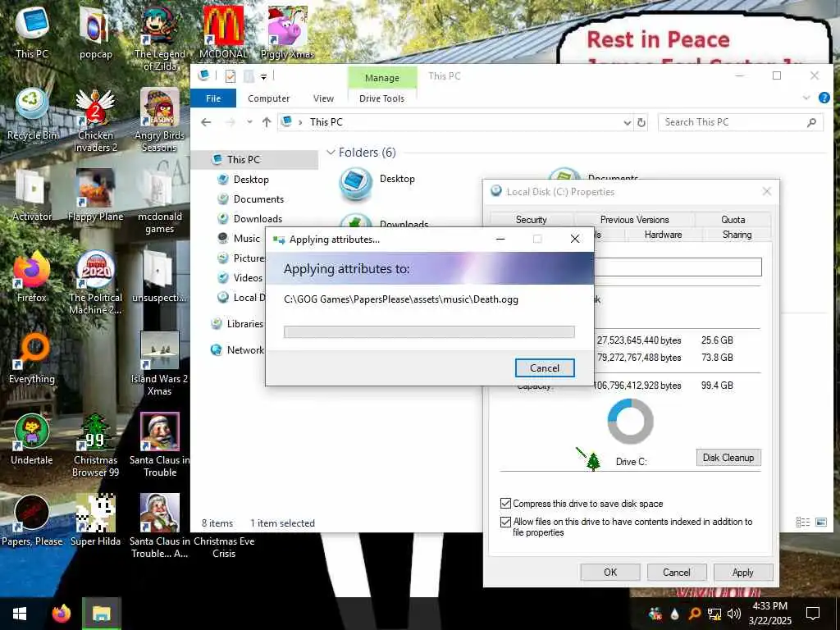The height and width of the screenshot is (630, 840).
Task: Select Downloads in the navigation pane
Action: [x=258, y=218]
